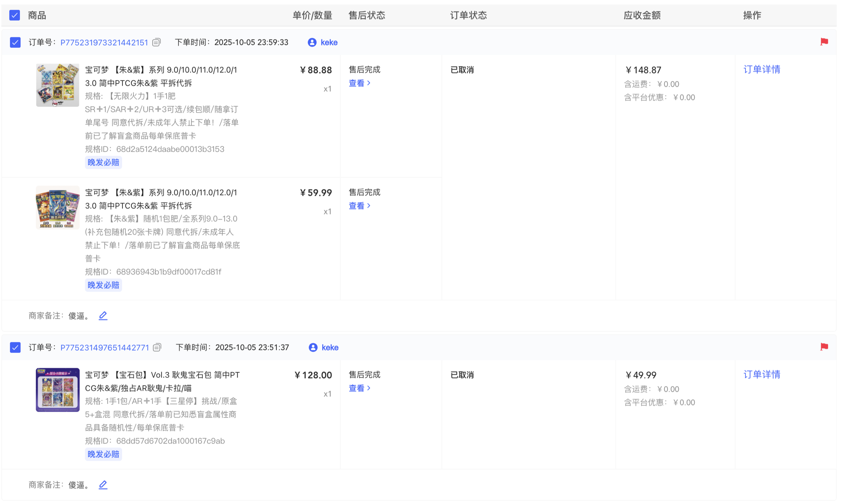This screenshot has height=504, width=842.
Task: Open order link P775231973321442151
Action: pos(104,42)
